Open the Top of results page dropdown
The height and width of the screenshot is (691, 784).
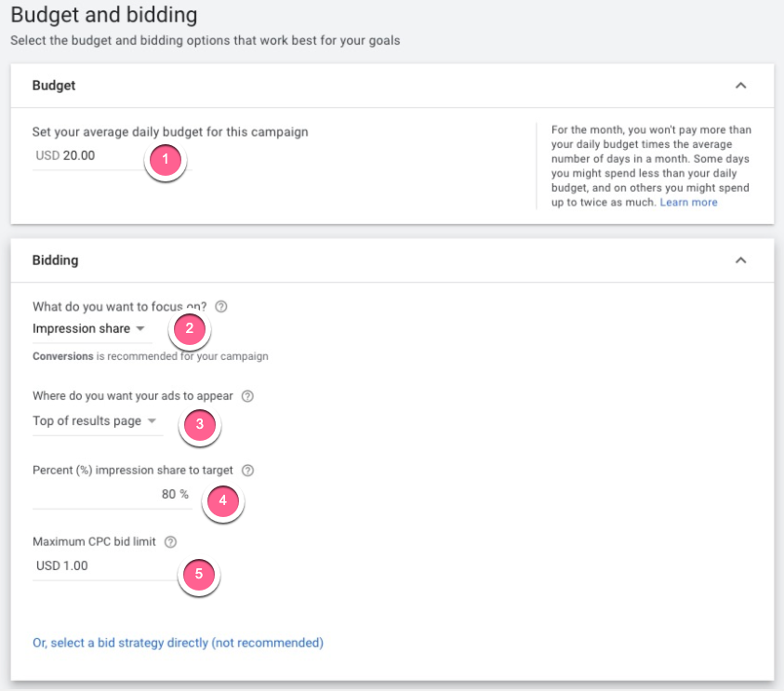[94, 421]
